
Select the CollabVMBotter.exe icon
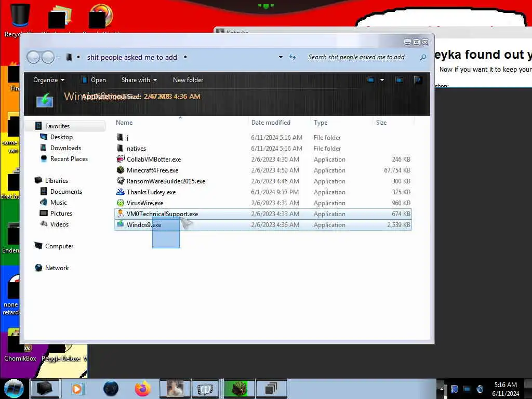pos(121,159)
